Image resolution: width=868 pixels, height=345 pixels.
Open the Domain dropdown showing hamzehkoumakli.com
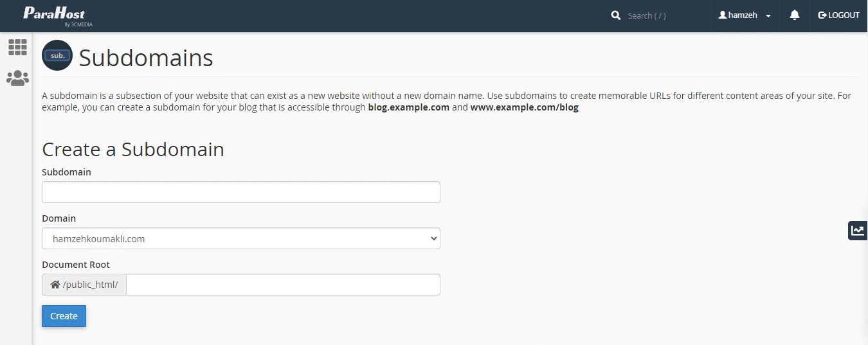[x=241, y=238]
